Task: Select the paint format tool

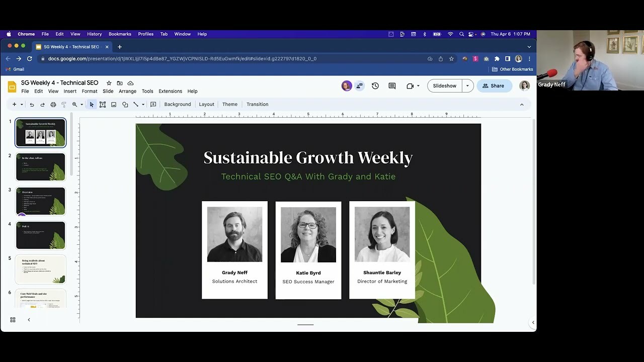Action: click(x=64, y=104)
